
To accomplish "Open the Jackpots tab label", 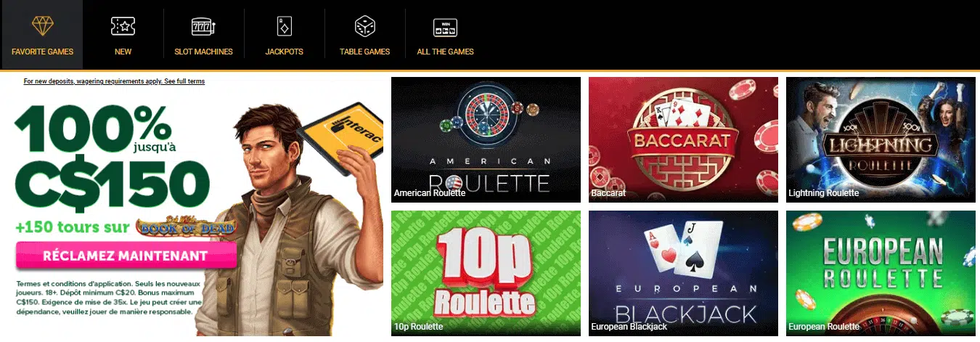I will coord(284,52).
